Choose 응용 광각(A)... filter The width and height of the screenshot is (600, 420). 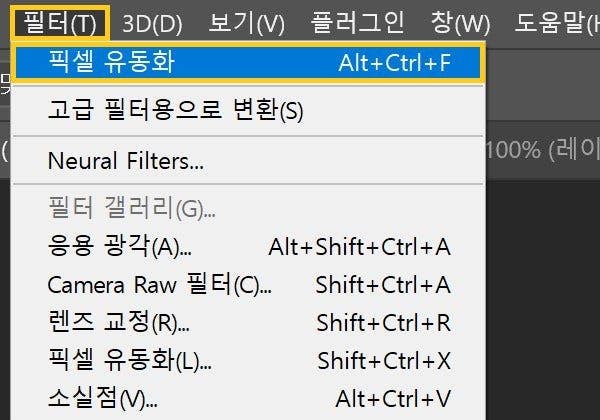(120, 247)
